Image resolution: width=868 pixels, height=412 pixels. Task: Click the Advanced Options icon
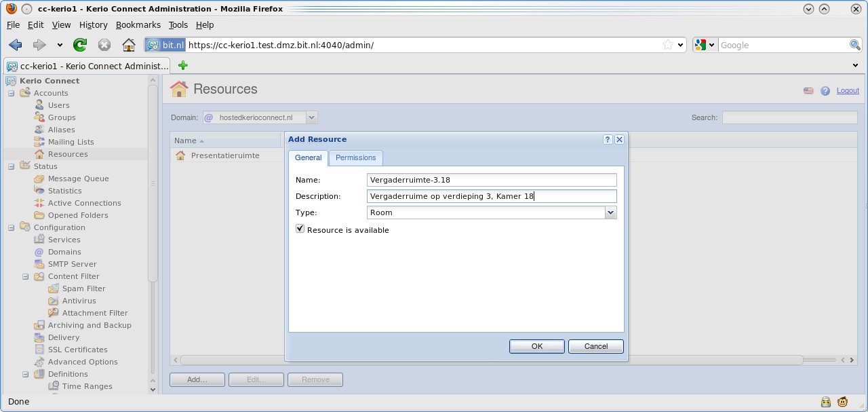pyautogui.click(x=39, y=362)
